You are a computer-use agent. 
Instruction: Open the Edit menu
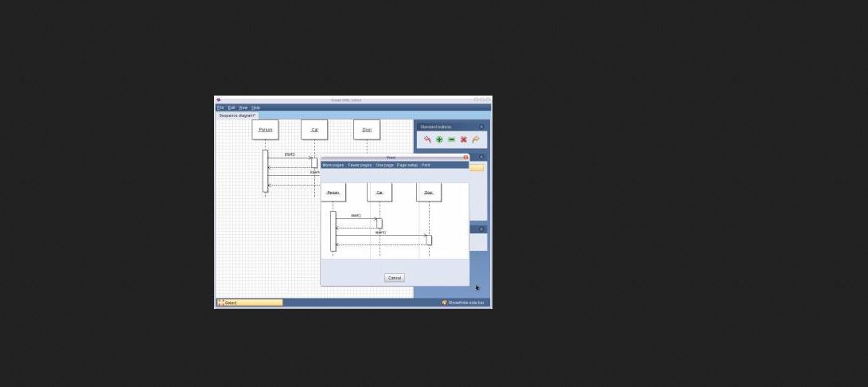click(232, 107)
